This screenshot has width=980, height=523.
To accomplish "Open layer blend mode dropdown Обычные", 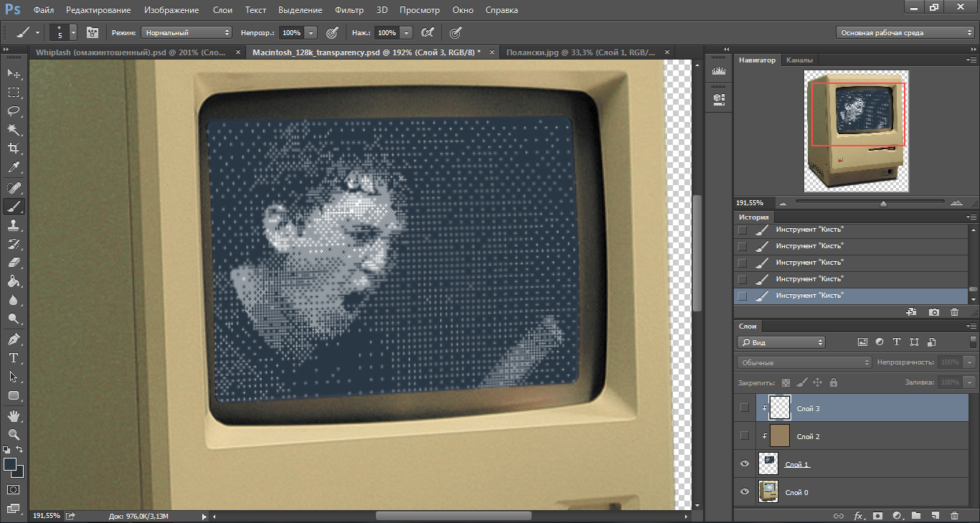I will [804, 362].
